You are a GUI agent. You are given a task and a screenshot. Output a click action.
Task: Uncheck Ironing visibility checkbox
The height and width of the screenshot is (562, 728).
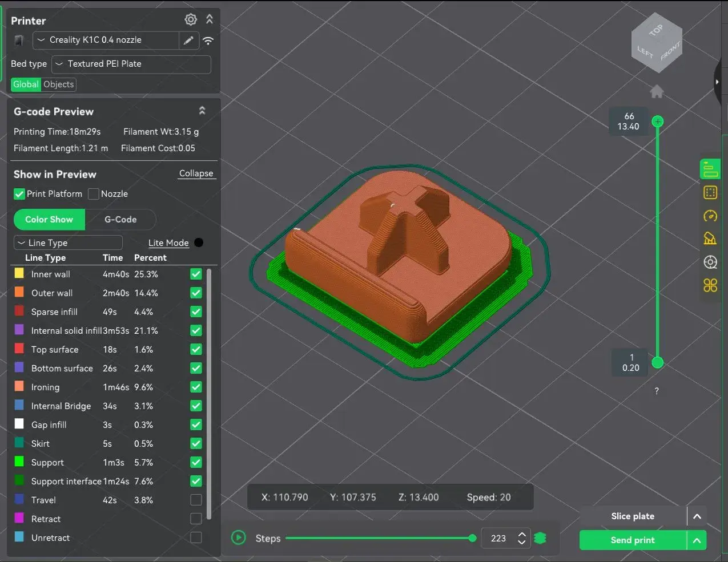(x=196, y=387)
